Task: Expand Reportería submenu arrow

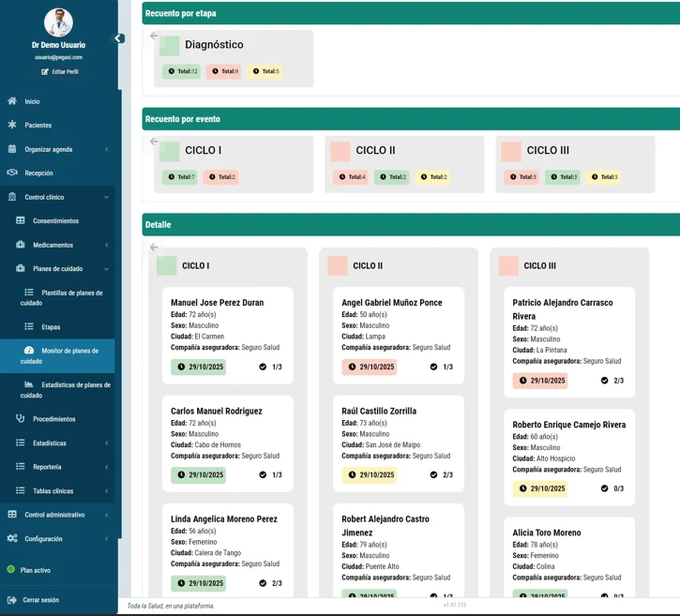Action: [x=107, y=467]
